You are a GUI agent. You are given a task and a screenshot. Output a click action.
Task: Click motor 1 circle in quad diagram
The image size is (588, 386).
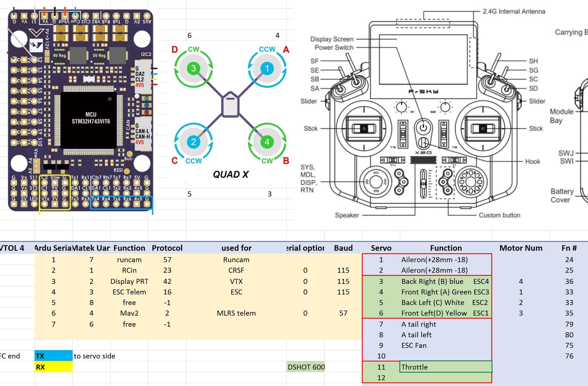(267, 68)
